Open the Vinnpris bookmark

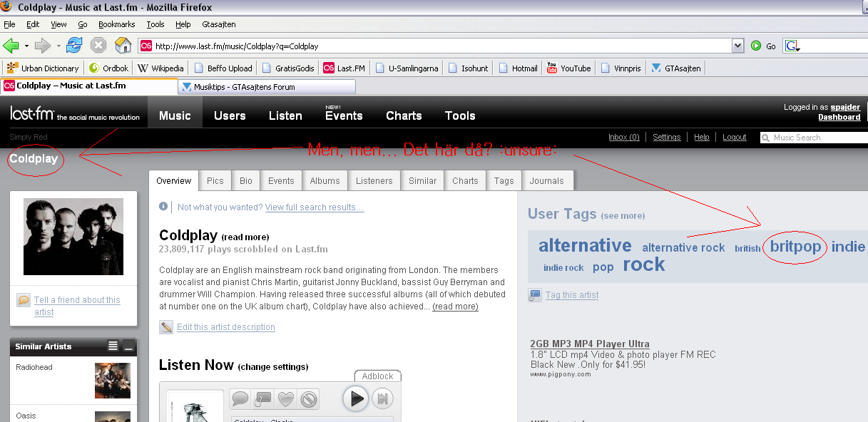coord(621,68)
